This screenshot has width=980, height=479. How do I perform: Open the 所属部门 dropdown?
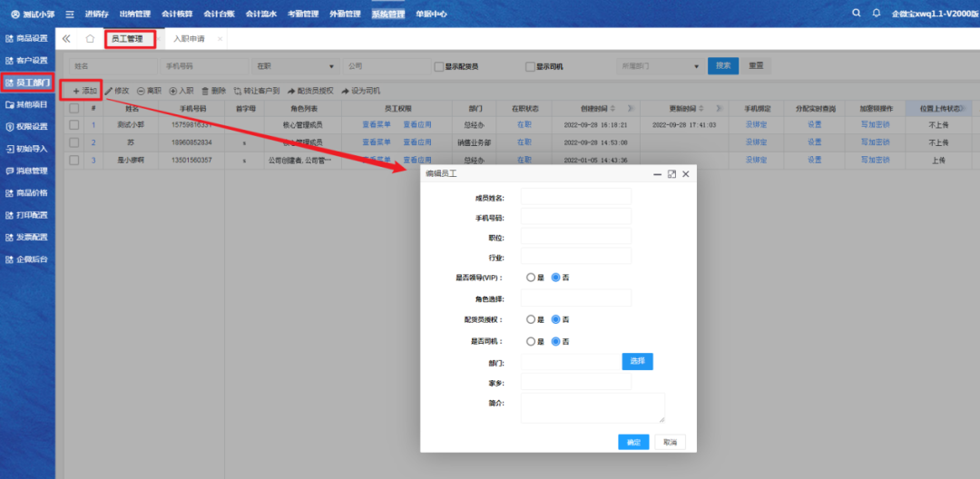(x=659, y=66)
